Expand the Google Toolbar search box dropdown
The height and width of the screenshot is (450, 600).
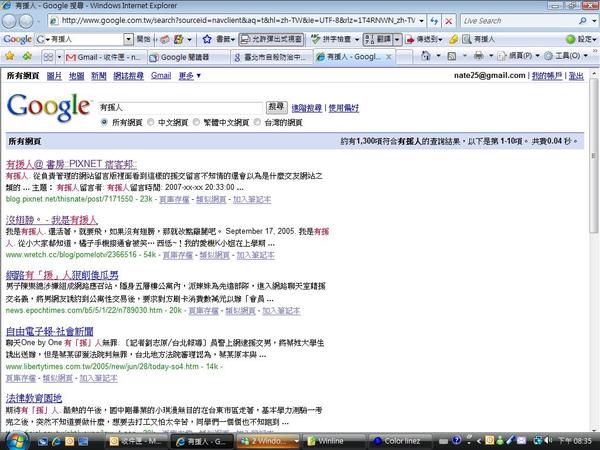[129, 39]
